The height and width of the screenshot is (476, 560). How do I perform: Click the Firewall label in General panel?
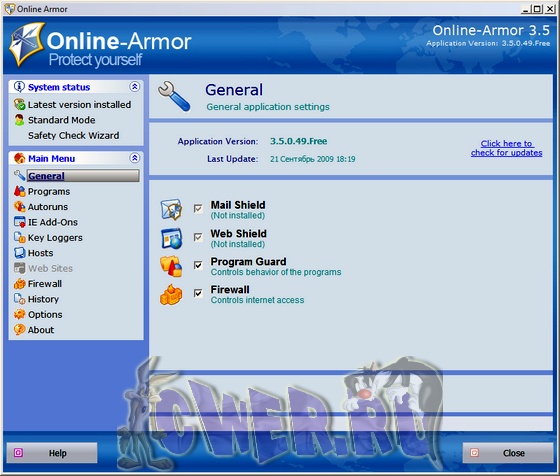click(230, 289)
